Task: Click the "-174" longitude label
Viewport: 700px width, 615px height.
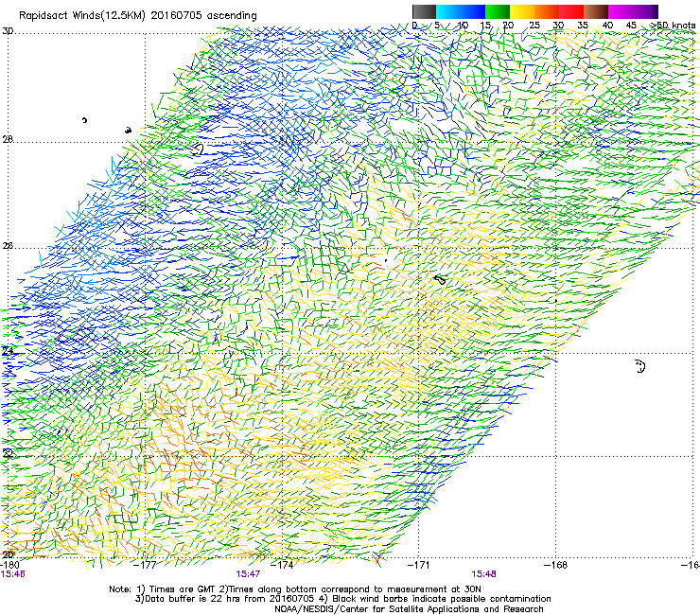Action: pyautogui.click(x=282, y=565)
